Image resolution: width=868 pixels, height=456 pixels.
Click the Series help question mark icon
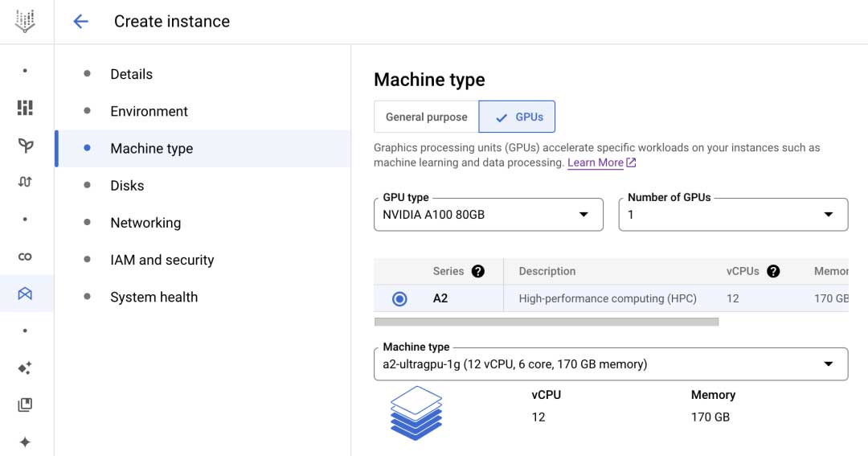[478, 271]
